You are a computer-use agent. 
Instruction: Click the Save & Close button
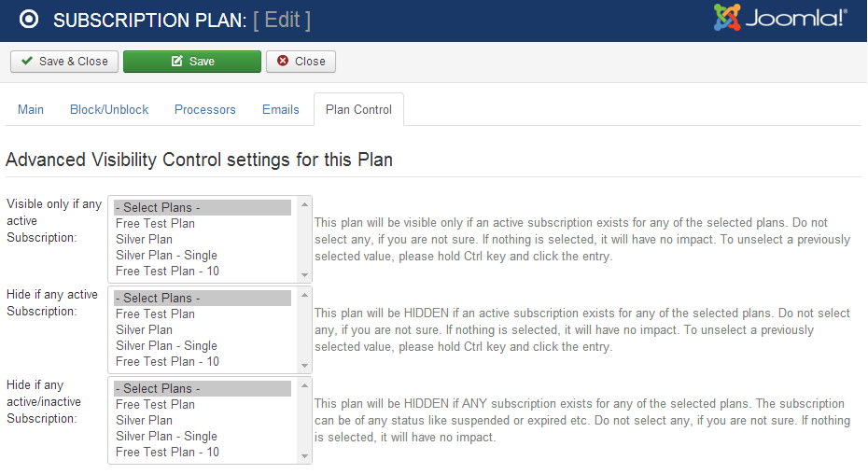pyautogui.click(x=63, y=62)
